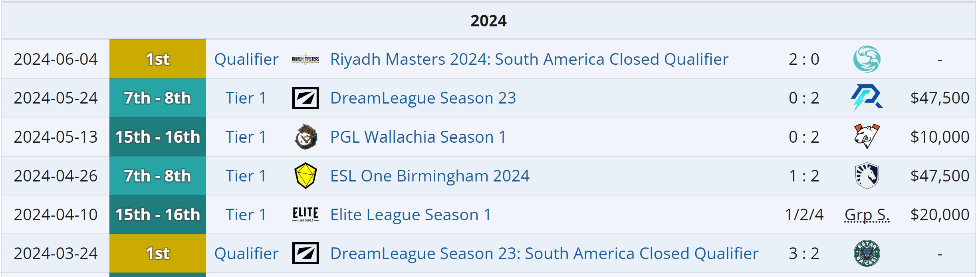Open the blue lightning opponent team logo
The height and width of the screenshot is (277, 980).
[867, 98]
